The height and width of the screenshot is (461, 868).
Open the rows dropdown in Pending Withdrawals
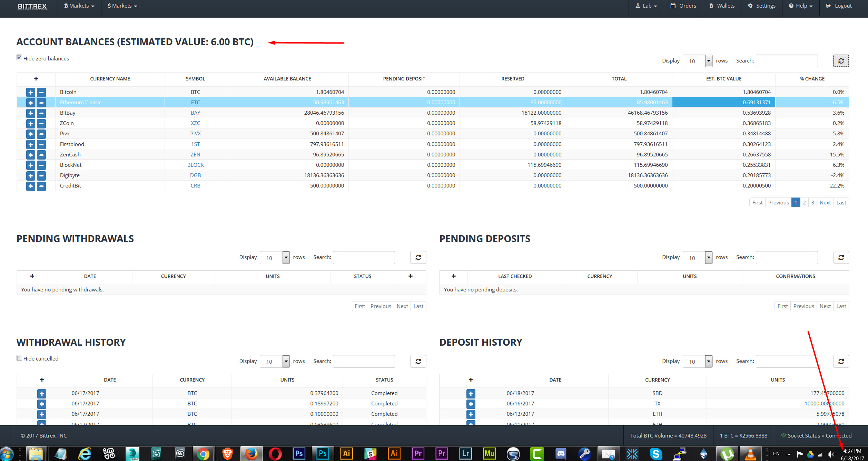tap(274, 258)
